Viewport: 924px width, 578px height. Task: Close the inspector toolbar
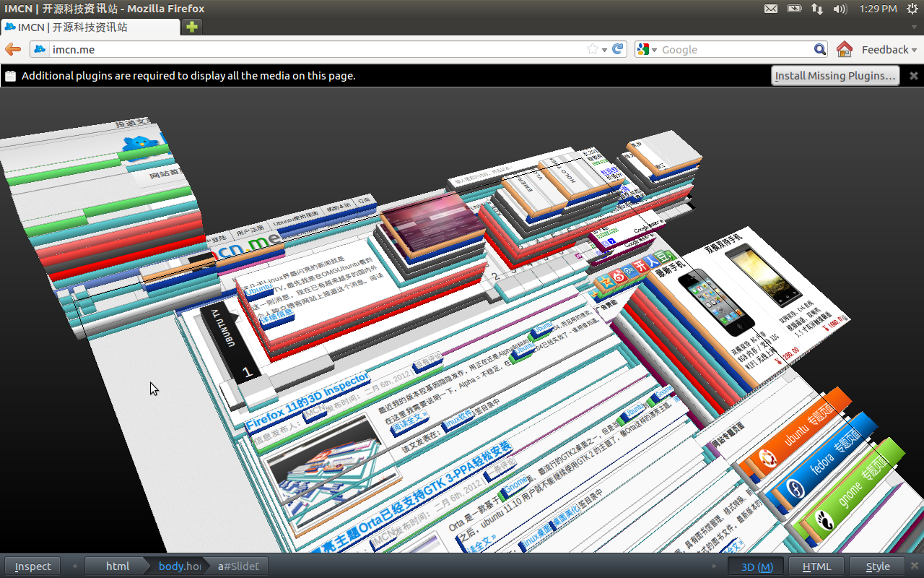[x=915, y=566]
